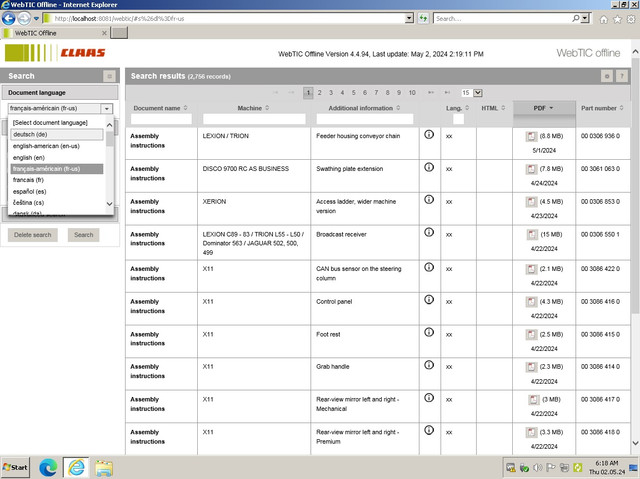This screenshot has height=479, width=640.
Task: Show info for Feeder housing conveyor chain
Action: pos(429,134)
